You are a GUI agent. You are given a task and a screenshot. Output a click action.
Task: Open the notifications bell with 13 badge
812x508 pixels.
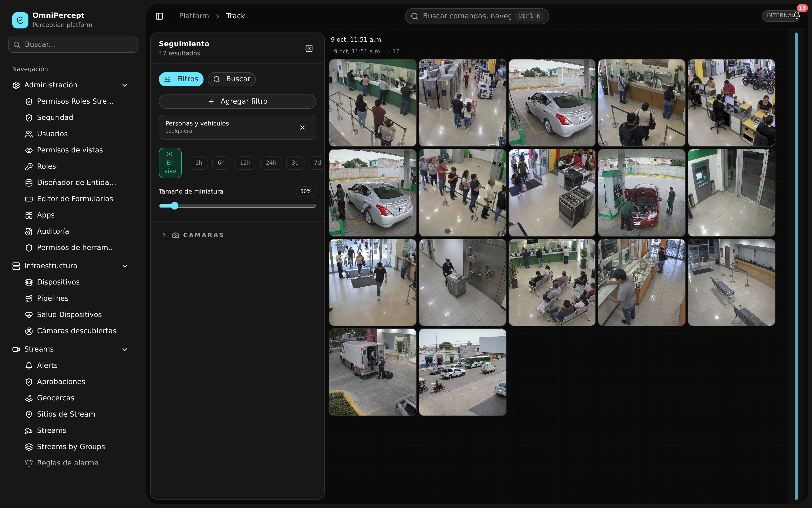[797, 15]
